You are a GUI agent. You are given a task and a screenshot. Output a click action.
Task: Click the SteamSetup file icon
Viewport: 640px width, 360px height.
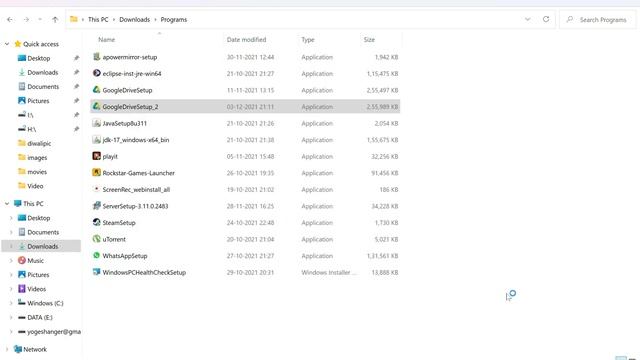point(96,222)
